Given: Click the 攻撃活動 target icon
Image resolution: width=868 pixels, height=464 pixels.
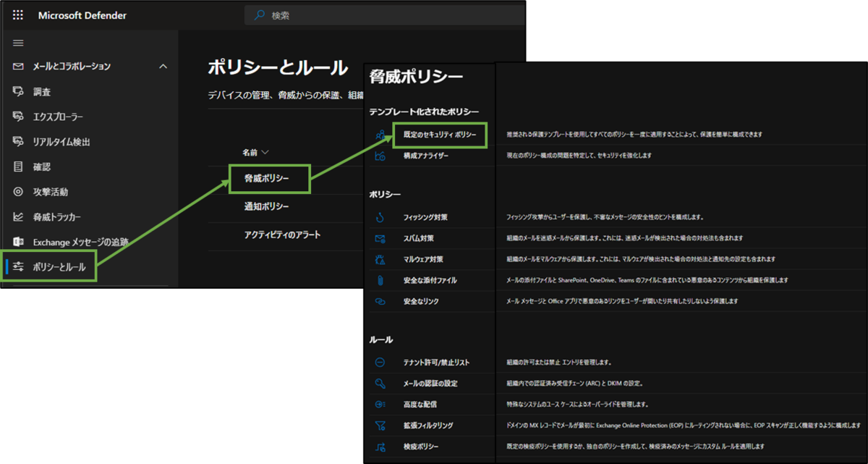Looking at the screenshot, I should pos(18,192).
